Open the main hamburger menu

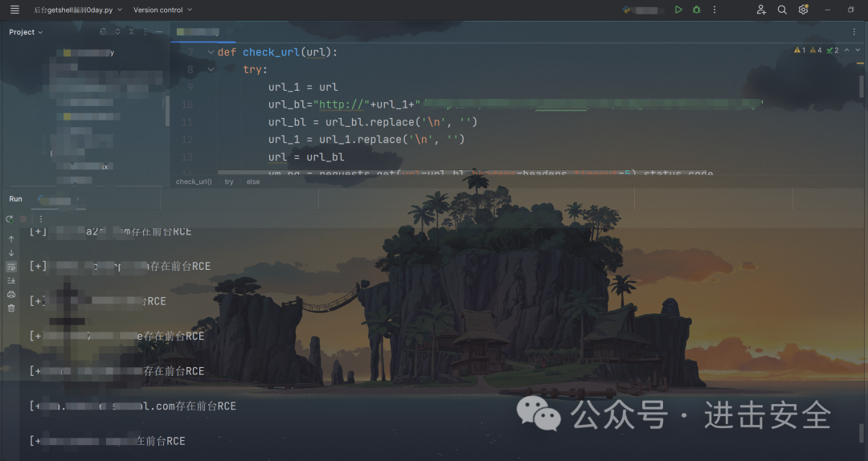(x=14, y=10)
